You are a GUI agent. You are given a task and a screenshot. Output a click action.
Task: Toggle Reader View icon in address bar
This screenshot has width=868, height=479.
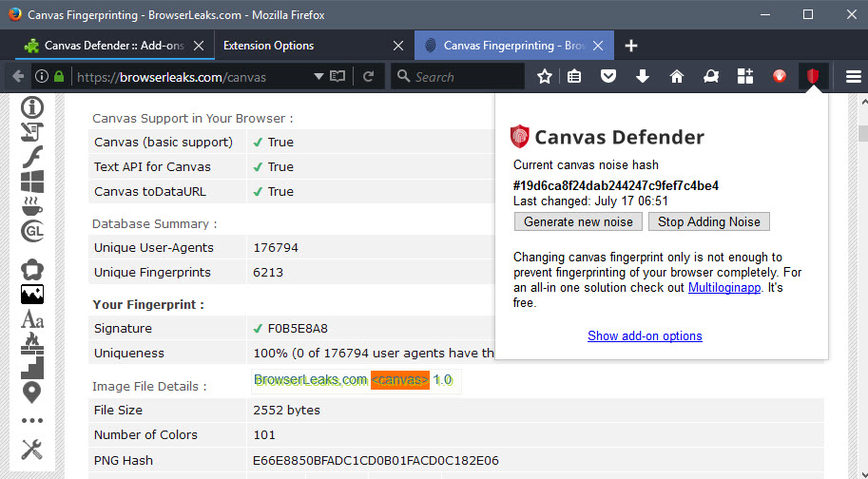338,76
